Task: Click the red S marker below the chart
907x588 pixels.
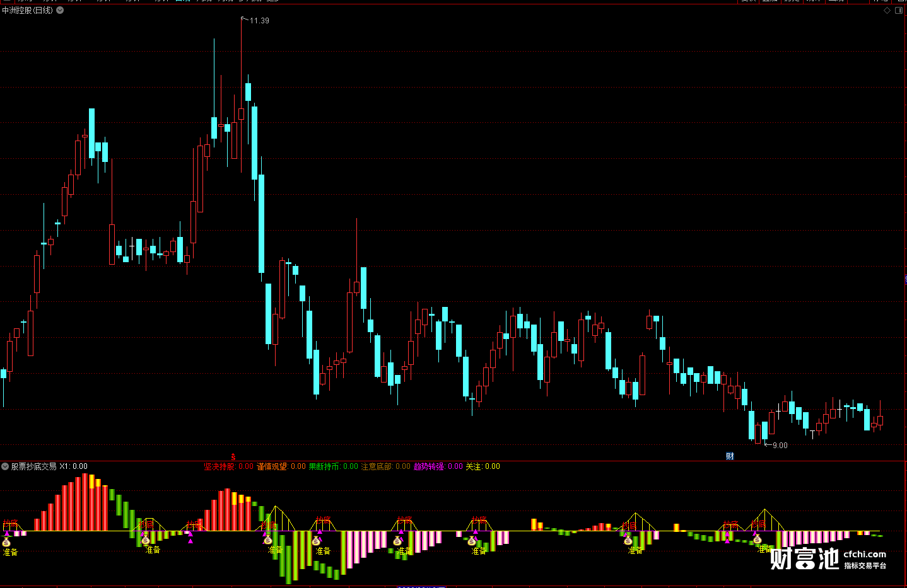Action: coord(233,456)
